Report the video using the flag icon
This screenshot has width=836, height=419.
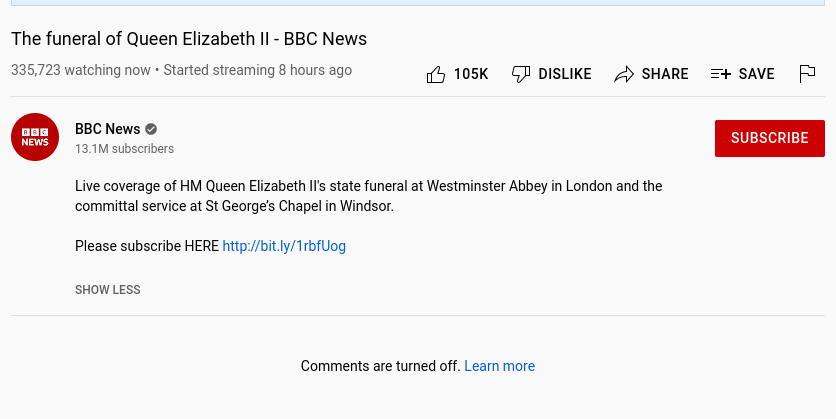click(x=807, y=74)
